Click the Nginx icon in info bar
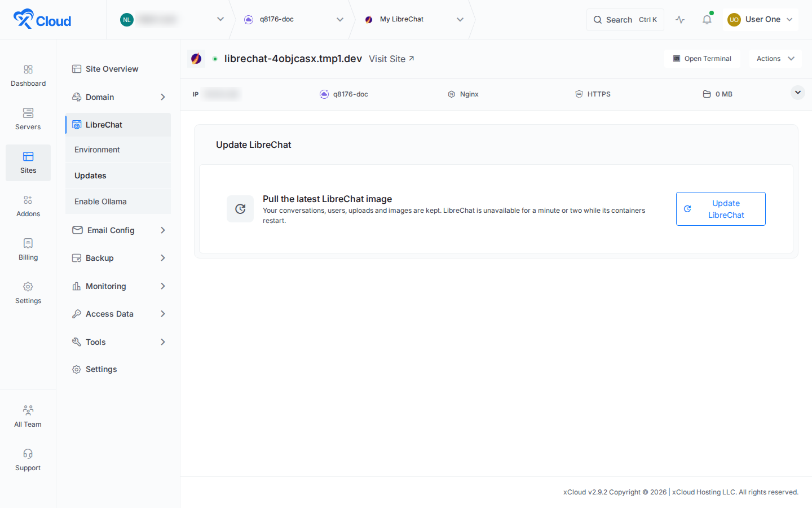Image resolution: width=812 pixels, height=508 pixels. click(x=451, y=94)
